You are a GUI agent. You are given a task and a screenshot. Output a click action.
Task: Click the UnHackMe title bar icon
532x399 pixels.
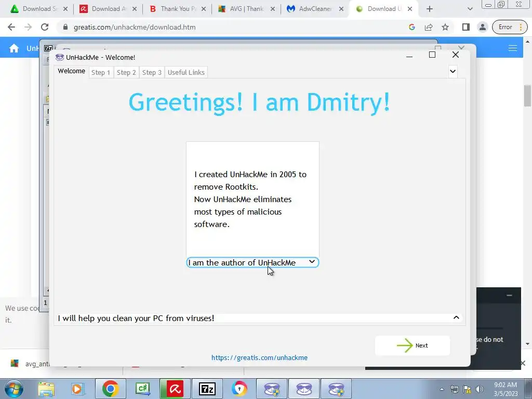click(x=60, y=57)
